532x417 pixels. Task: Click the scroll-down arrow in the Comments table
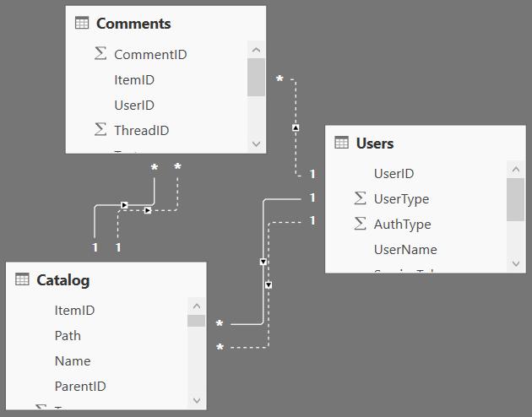pos(256,144)
